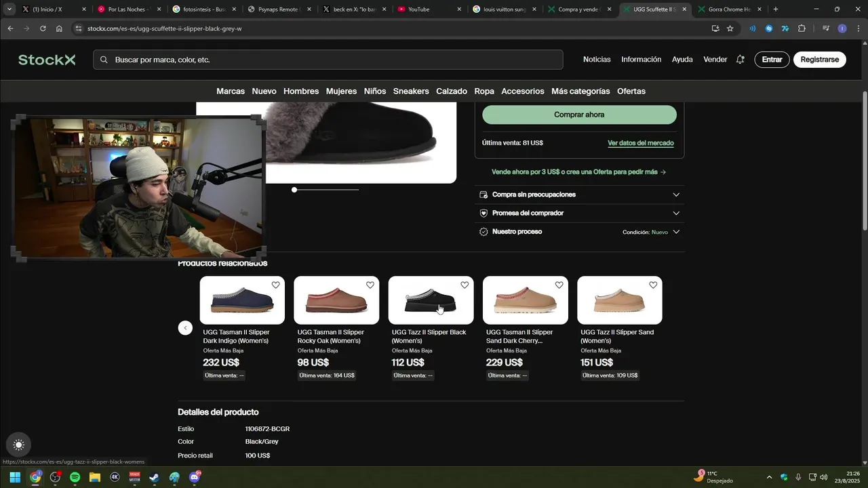Open Más categorías menu
Image resolution: width=868 pixels, height=488 pixels.
point(580,91)
